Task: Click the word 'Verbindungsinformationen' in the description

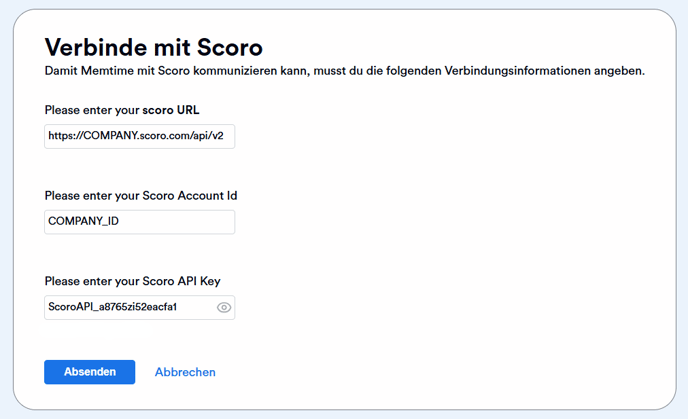Action: pos(517,71)
